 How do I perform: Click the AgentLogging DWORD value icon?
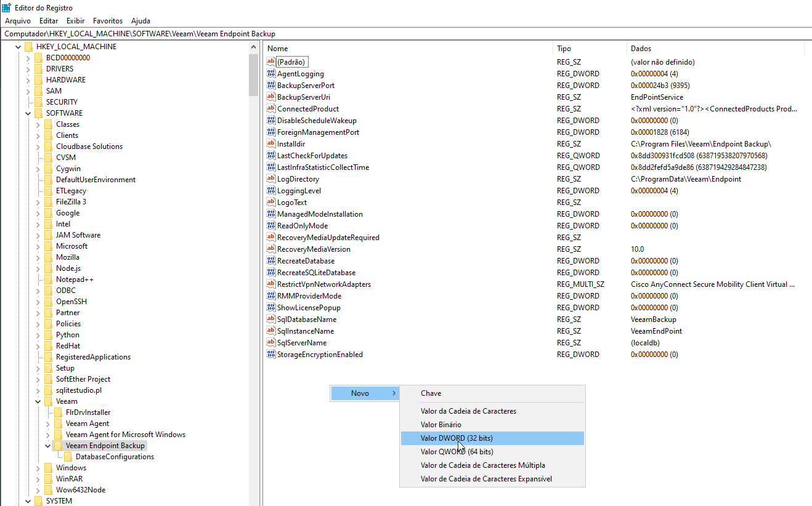coord(271,74)
